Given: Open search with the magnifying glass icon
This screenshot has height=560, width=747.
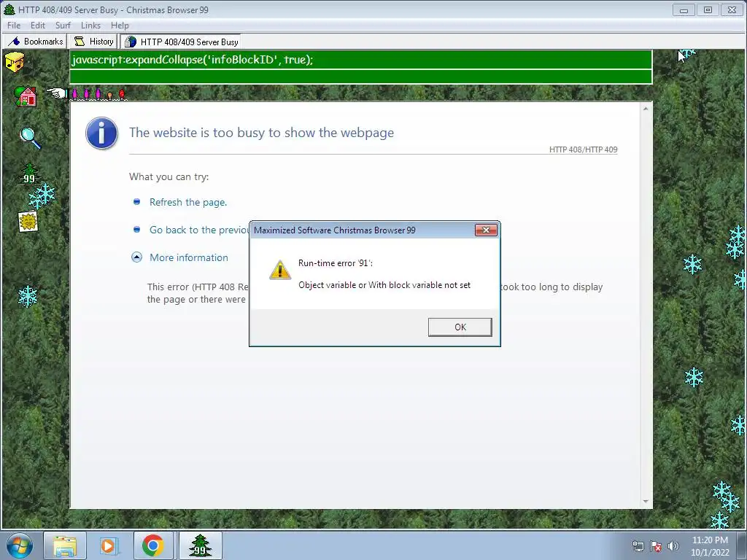Looking at the screenshot, I should coord(30,138).
